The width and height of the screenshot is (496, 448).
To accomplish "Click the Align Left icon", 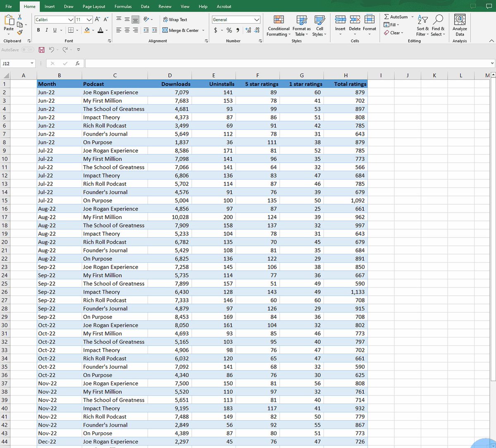I will coord(119,30).
